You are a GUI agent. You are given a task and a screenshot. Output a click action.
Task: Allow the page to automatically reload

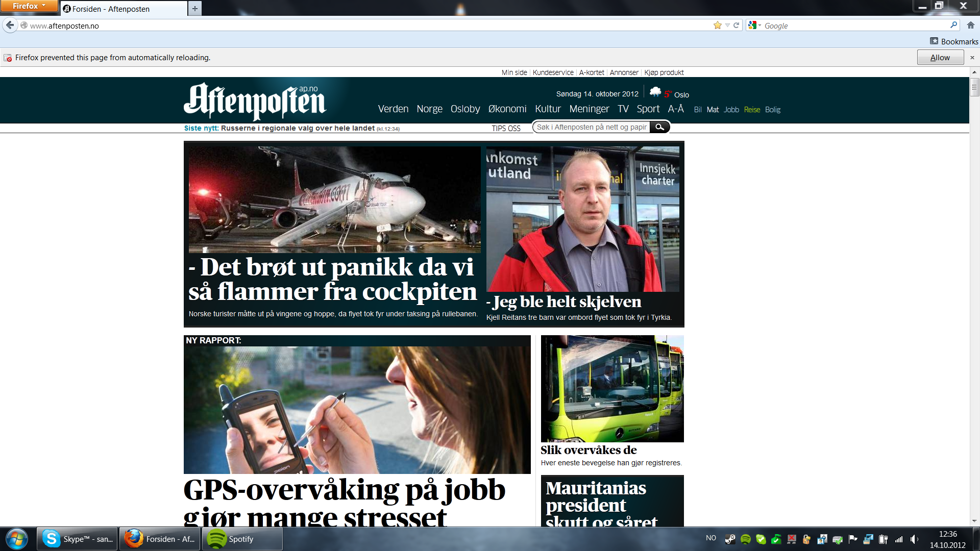pyautogui.click(x=940, y=57)
